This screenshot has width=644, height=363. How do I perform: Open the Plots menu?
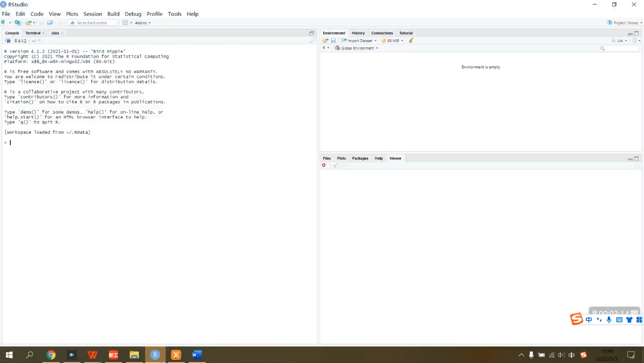point(72,14)
